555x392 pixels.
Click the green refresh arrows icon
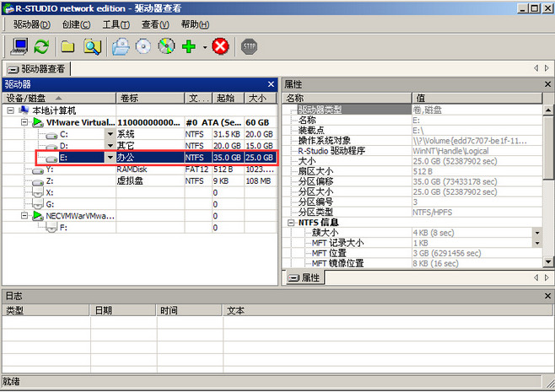click(x=42, y=46)
